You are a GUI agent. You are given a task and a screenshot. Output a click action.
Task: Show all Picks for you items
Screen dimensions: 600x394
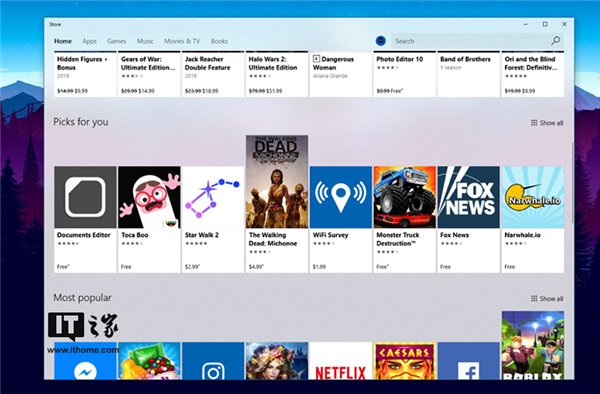click(x=547, y=123)
